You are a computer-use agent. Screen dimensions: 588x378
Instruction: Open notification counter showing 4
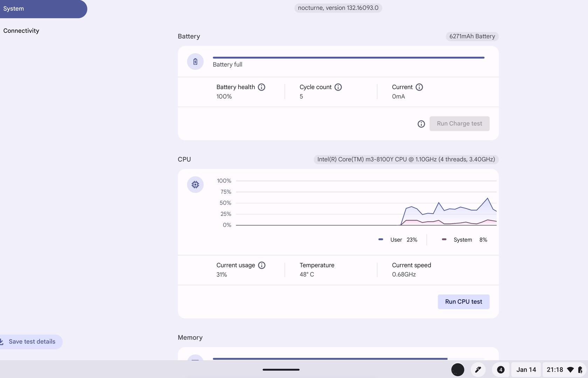coord(500,370)
